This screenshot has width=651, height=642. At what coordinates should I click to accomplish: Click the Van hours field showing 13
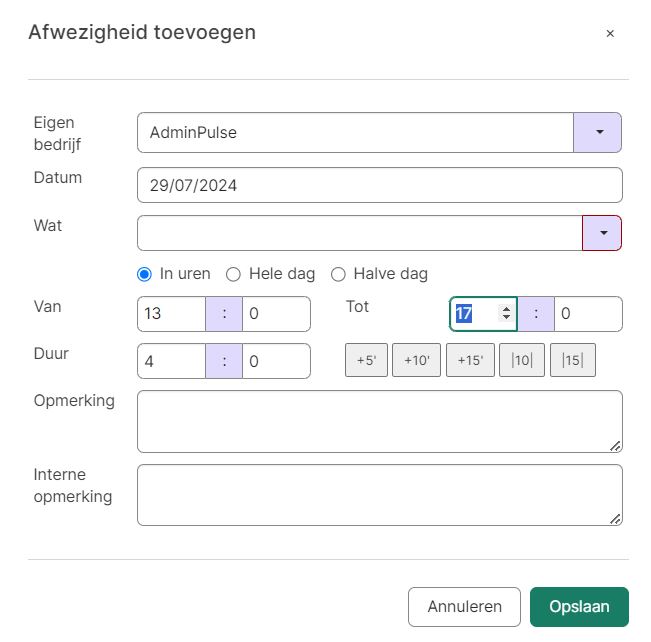tap(171, 314)
